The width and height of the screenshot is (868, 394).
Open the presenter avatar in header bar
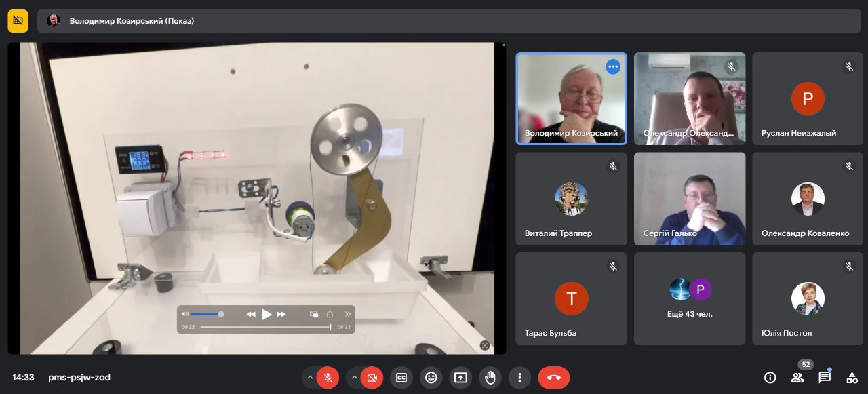tap(54, 21)
